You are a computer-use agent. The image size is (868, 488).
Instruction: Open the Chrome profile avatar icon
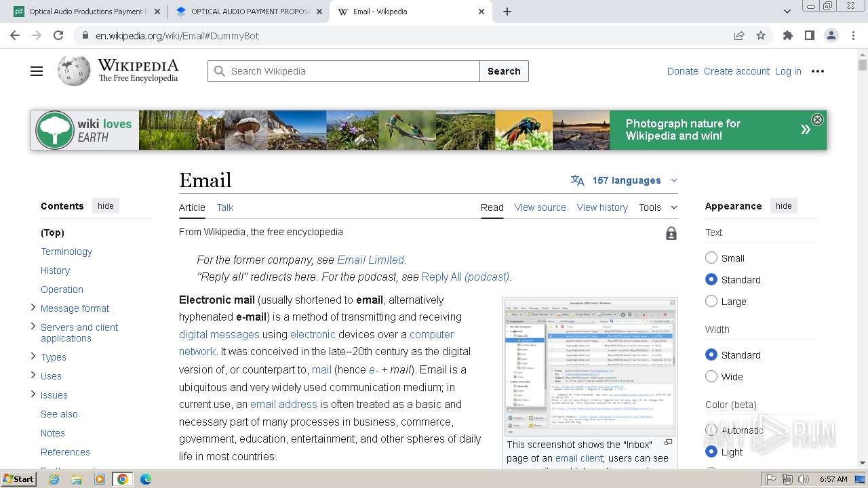point(831,35)
